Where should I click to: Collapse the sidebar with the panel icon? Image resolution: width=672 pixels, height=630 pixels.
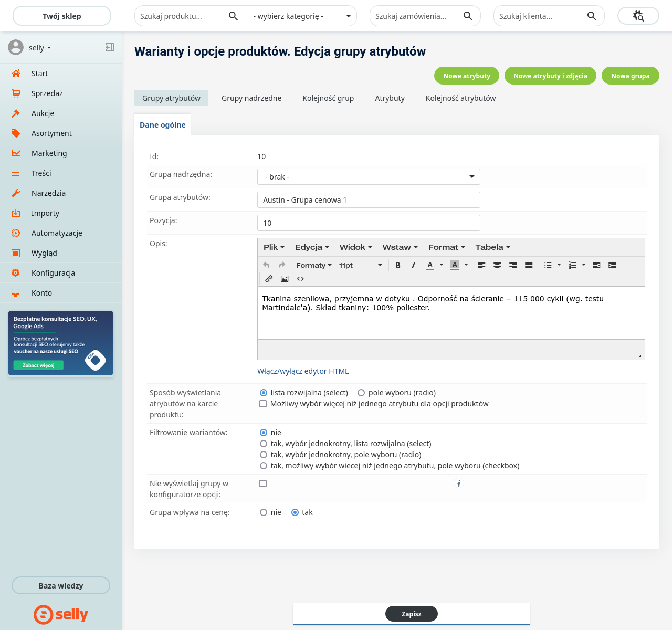pos(109,47)
